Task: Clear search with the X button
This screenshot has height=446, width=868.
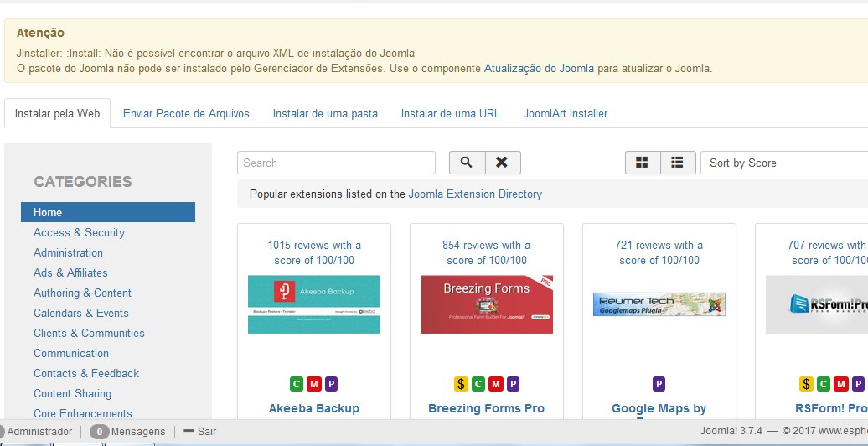Action: (503, 163)
